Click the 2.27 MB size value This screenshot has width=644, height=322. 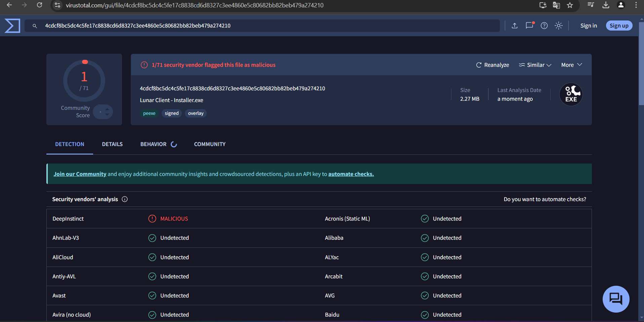[x=470, y=99]
